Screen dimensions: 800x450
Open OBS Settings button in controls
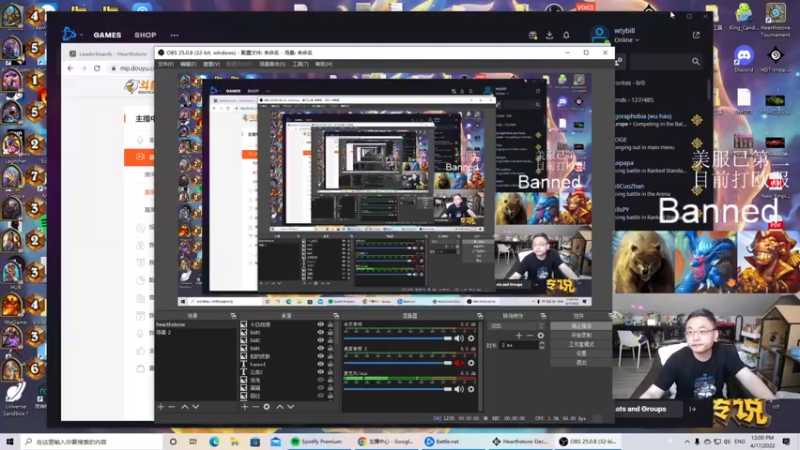581,353
